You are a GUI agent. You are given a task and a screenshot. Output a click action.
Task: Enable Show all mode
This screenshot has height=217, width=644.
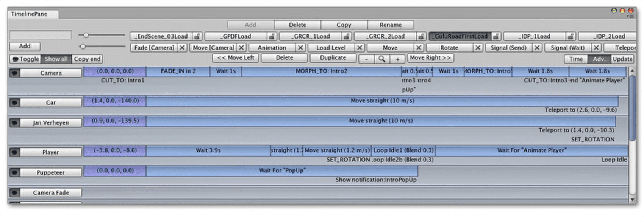click(56, 59)
